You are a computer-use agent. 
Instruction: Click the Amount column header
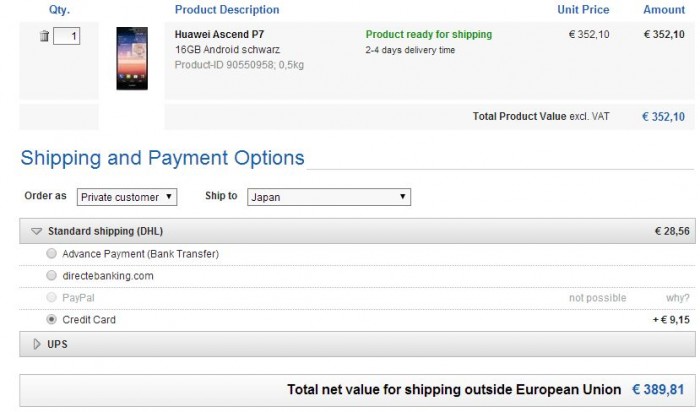click(664, 10)
